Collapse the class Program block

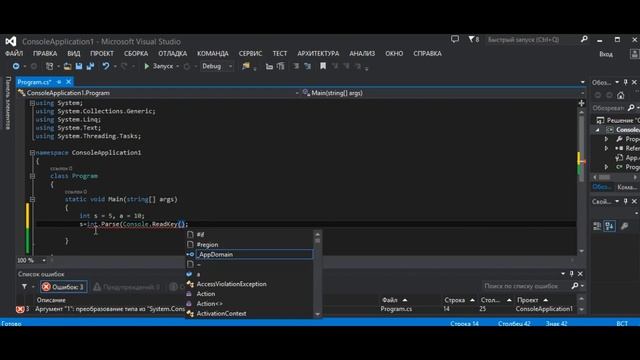click(32, 176)
